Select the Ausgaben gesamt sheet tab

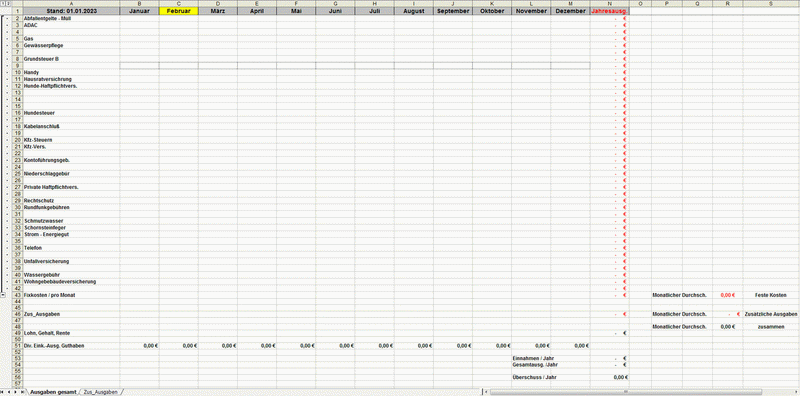point(53,392)
